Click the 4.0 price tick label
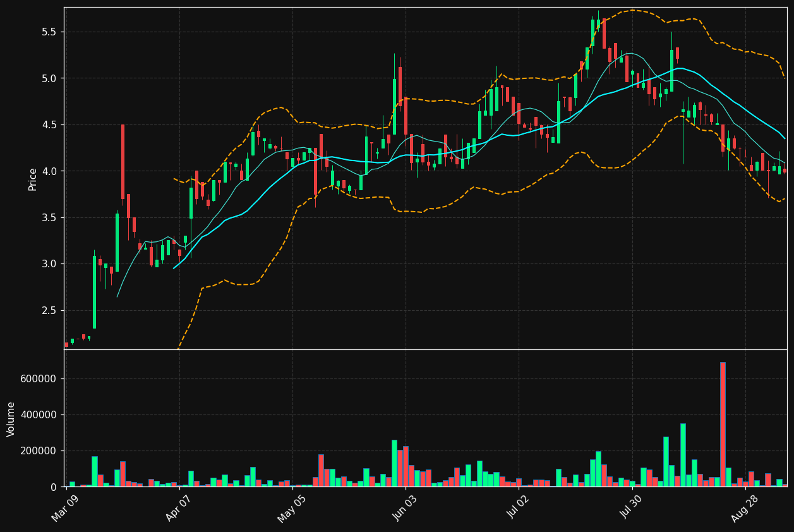The image size is (794, 532). (x=50, y=171)
